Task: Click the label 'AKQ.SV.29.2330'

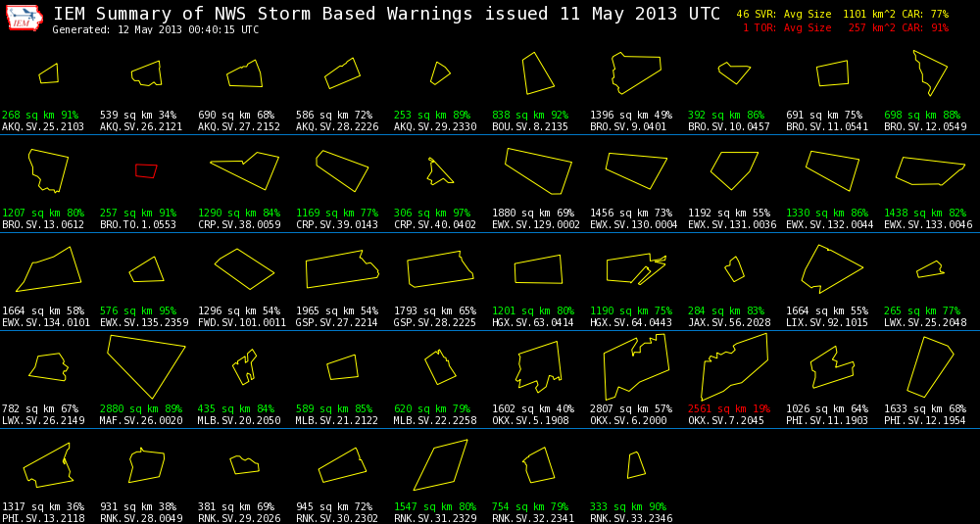Action: point(435,126)
